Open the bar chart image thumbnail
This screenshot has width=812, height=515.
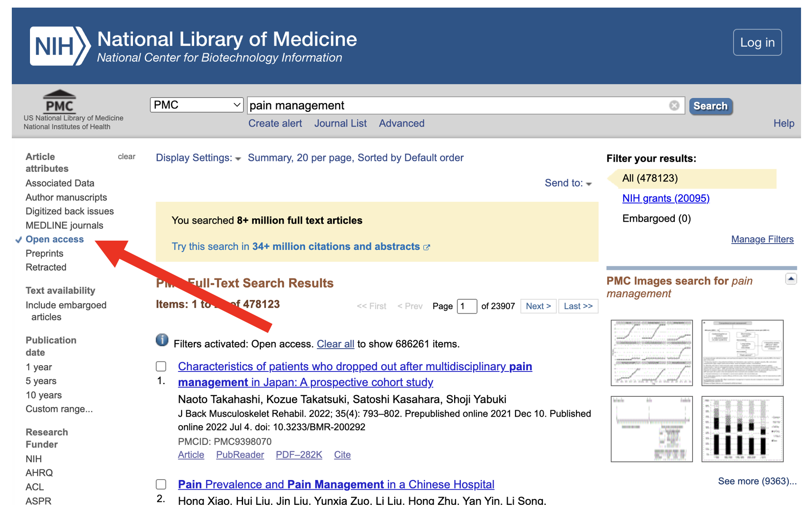point(742,429)
